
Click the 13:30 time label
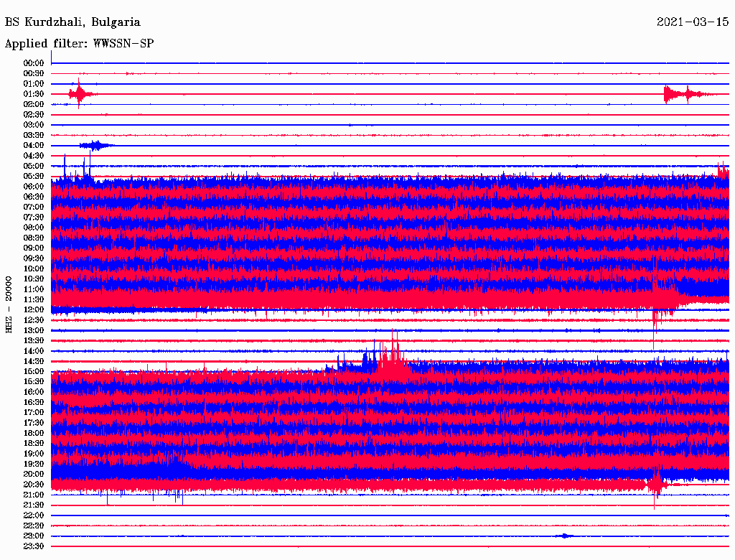click(x=34, y=340)
